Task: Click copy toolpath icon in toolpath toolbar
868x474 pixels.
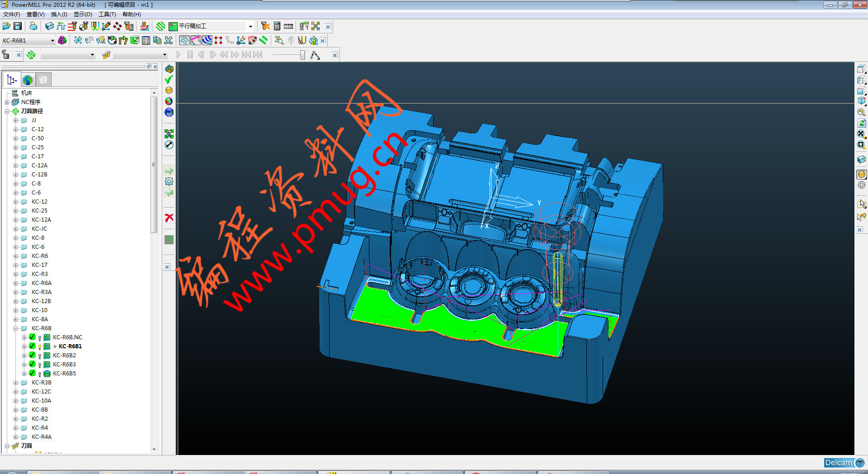Action: click(157, 41)
